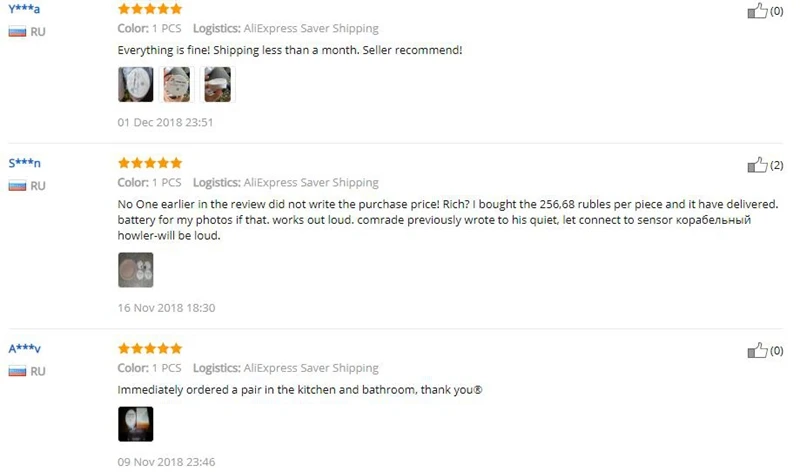This screenshot has width=800, height=472.
Task: Open reviewer profile S***n
Action: coord(24,163)
